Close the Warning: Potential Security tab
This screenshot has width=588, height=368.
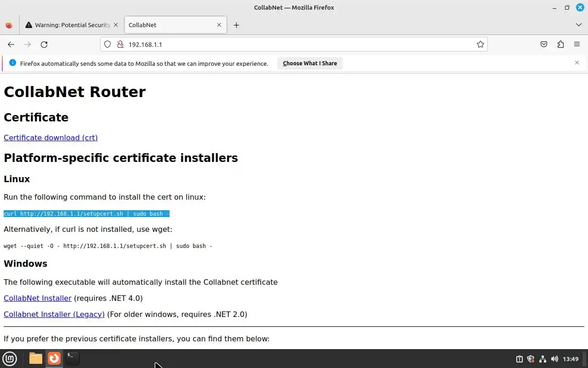[116, 25]
